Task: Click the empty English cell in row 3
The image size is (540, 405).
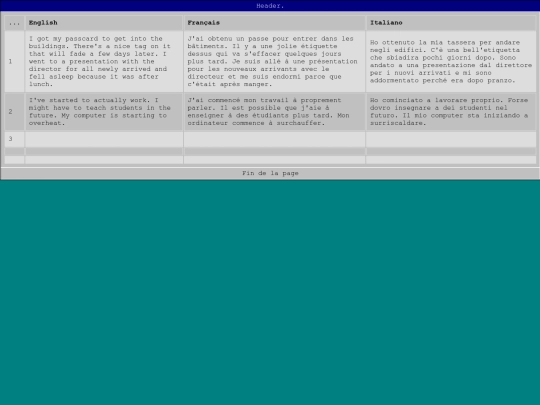Action: pos(104,139)
